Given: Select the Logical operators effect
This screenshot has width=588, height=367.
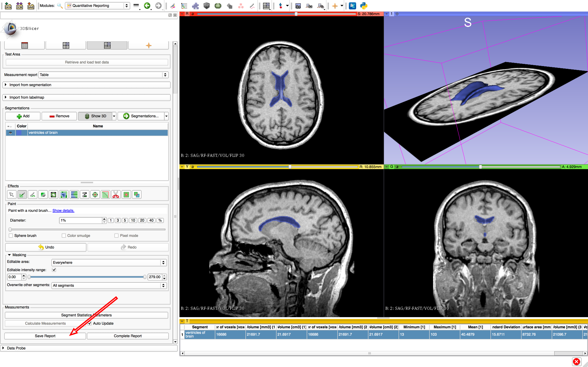Looking at the screenshot, I should coord(137,195).
